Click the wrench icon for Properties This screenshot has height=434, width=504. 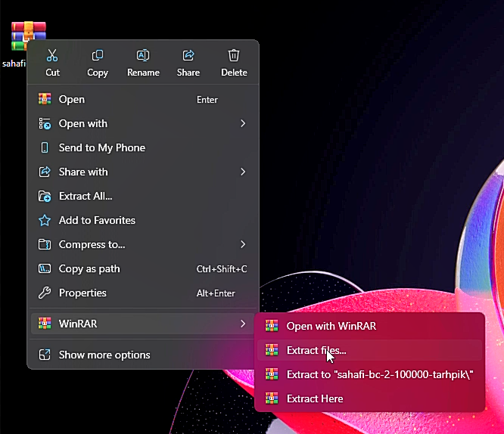coord(45,293)
